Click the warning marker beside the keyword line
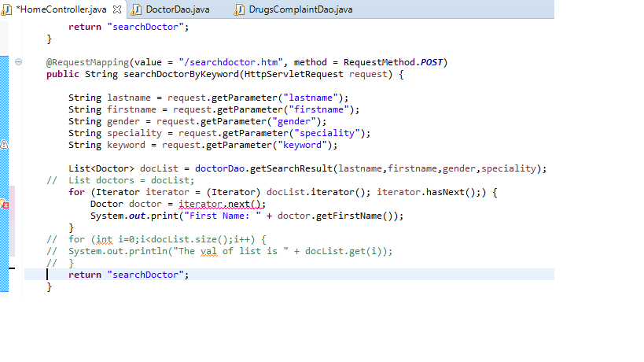644x362 pixels. (4, 145)
